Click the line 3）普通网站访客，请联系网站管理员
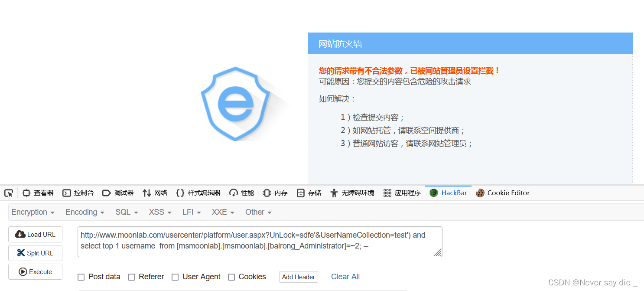Viewport: 644px width, 291px height. 407,144
